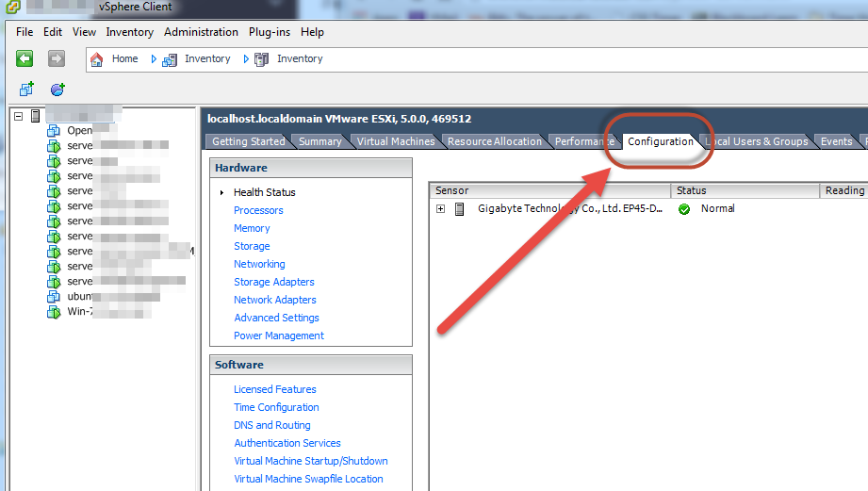Screen dimensions: 868x491
Task: Select Health Status in Hardware list
Action: pos(265,192)
